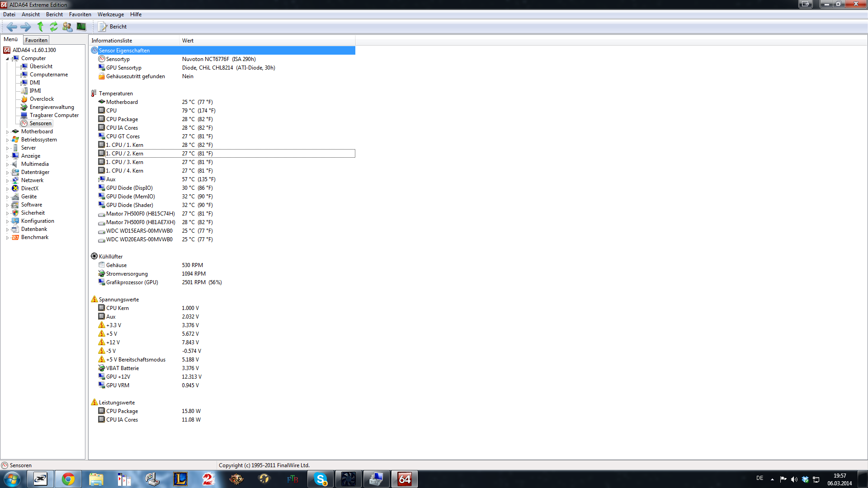
Task: Open Skype from the taskbar
Action: click(x=321, y=479)
